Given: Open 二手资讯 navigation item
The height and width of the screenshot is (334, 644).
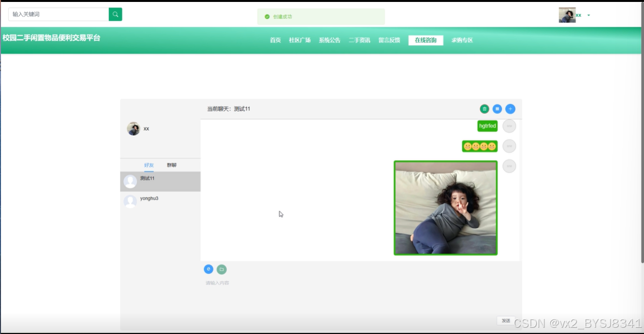Looking at the screenshot, I should [359, 41].
